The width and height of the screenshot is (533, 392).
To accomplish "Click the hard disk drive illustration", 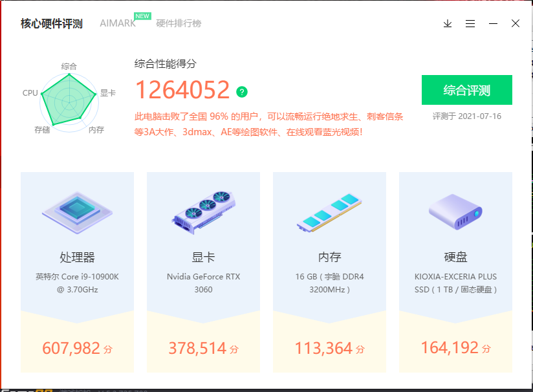I will tap(455, 212).
